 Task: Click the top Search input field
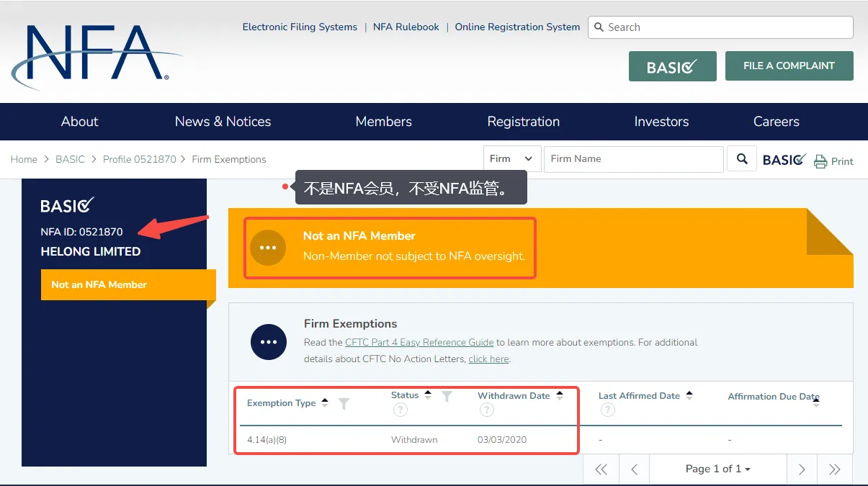[x=720, y=27]
